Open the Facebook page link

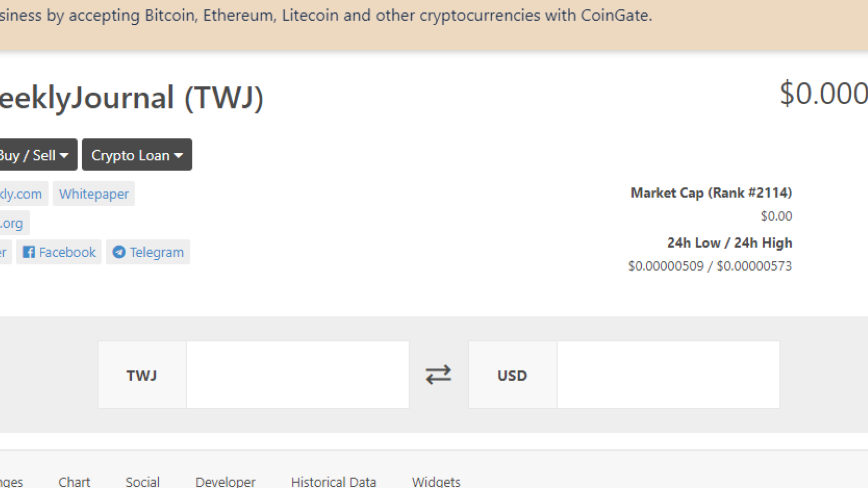[59, 252]
